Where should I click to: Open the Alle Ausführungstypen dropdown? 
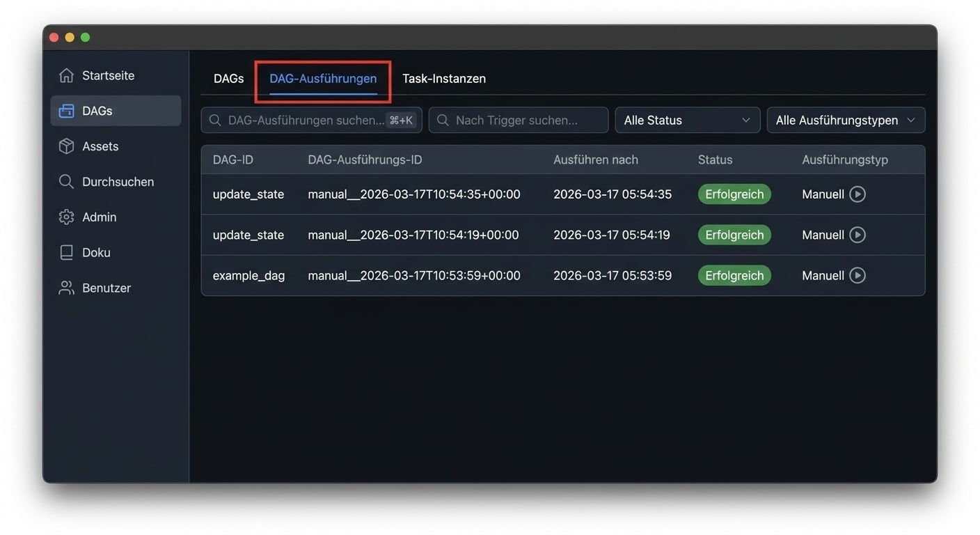click(846, 120)
